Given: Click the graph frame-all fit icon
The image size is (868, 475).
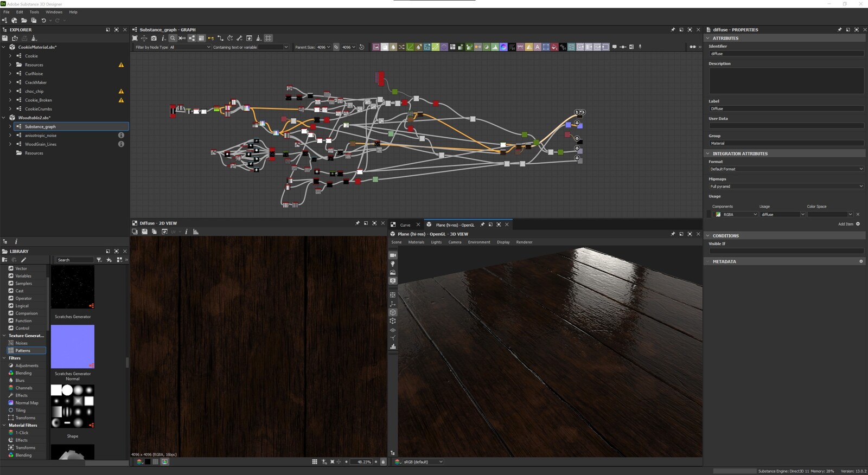Looking at the screenshot, I should pyautogui.click(x=135, y=38).
